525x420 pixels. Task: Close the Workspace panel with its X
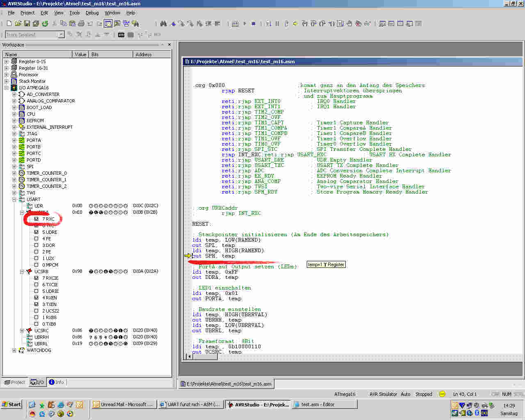click(x=169, y=44)
